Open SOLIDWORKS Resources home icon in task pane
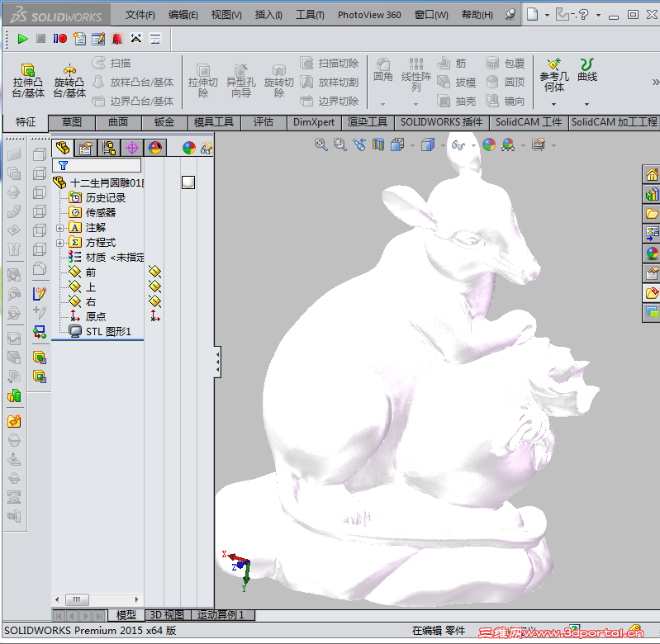Screen dimensions: 660x644 coord(652,174)
